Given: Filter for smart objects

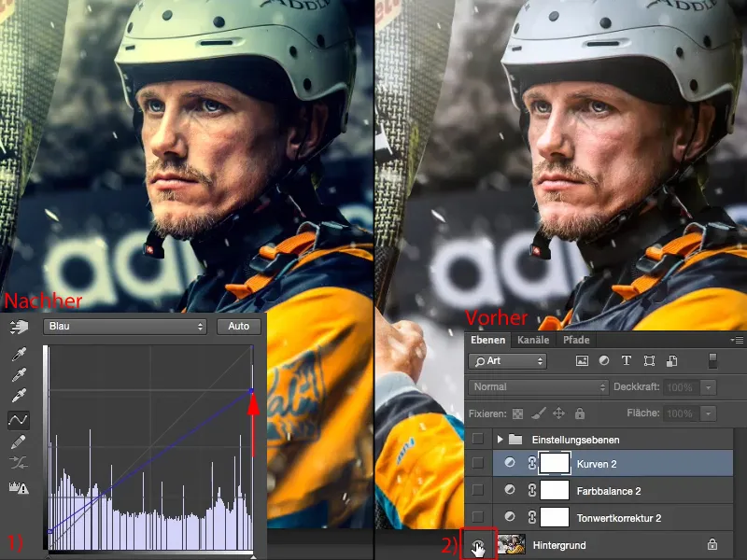Looking at the screenshot, I should [671, 361].
